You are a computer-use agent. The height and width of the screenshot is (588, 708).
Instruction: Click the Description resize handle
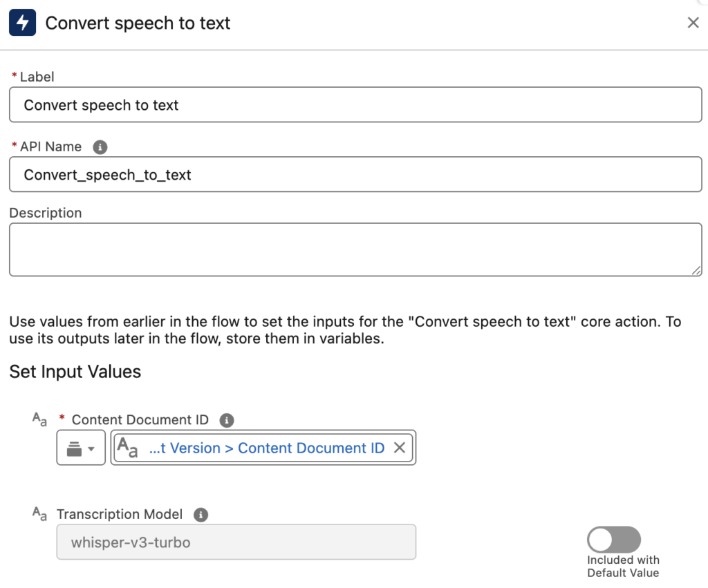pyautogui.click(x=696, y=270)
